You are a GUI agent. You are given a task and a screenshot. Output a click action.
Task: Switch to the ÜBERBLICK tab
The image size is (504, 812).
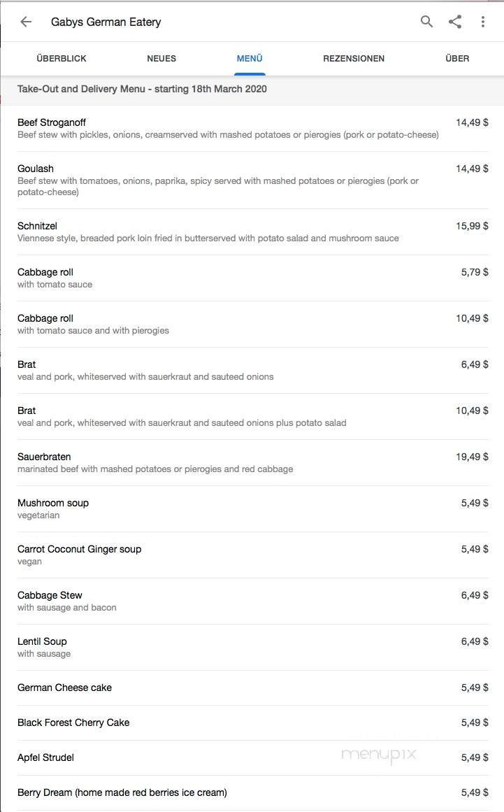pos(61,59)
